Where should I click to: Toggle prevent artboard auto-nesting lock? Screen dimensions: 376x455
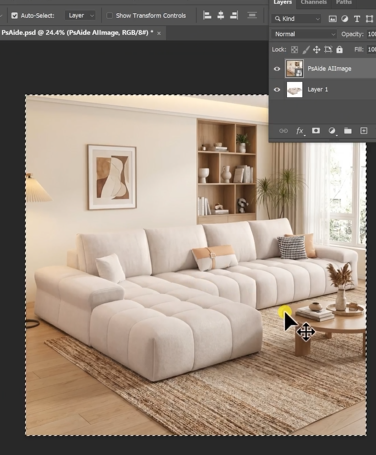328,50
